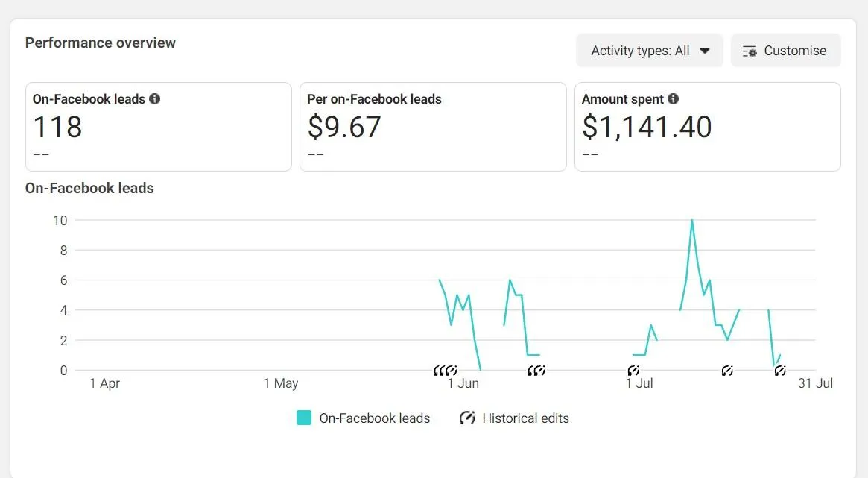
Task: Select the On-Facebook leads metric card
Action: tap(158, 127)
